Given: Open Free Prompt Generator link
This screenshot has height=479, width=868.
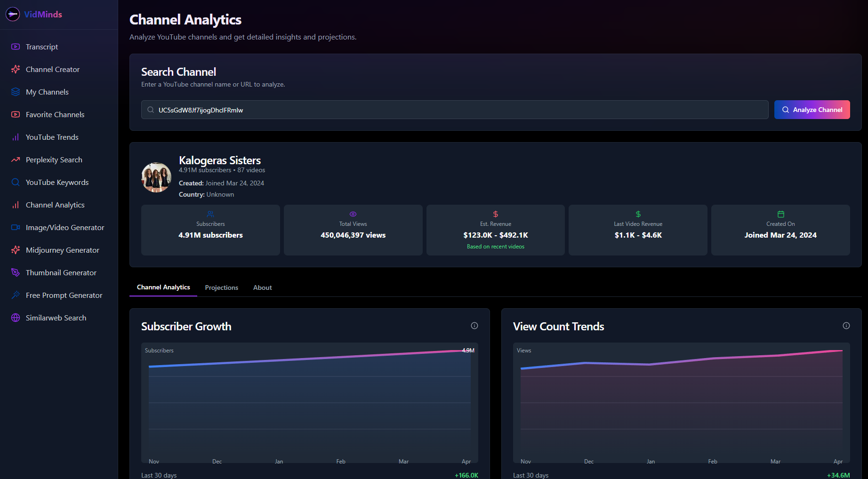Looking at the screenshot, I should point(59,295).
